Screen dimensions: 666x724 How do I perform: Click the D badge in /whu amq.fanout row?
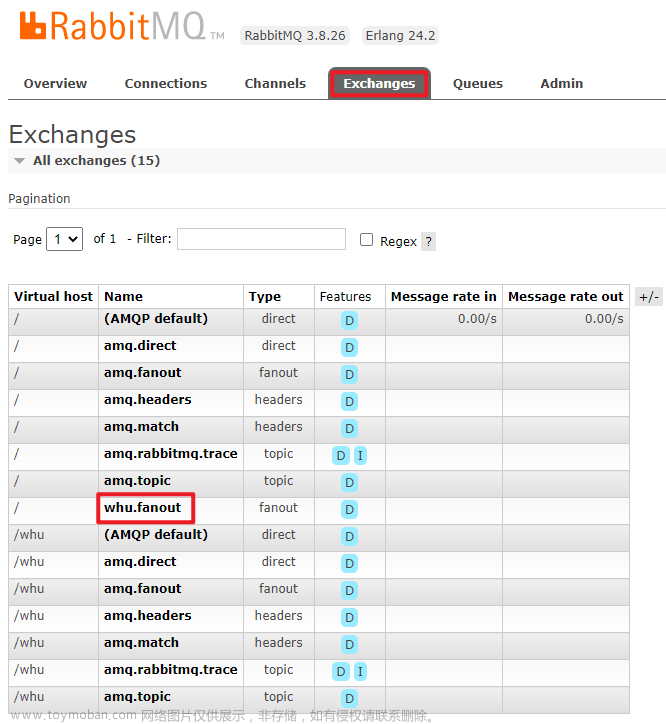[x=349, y=590]
